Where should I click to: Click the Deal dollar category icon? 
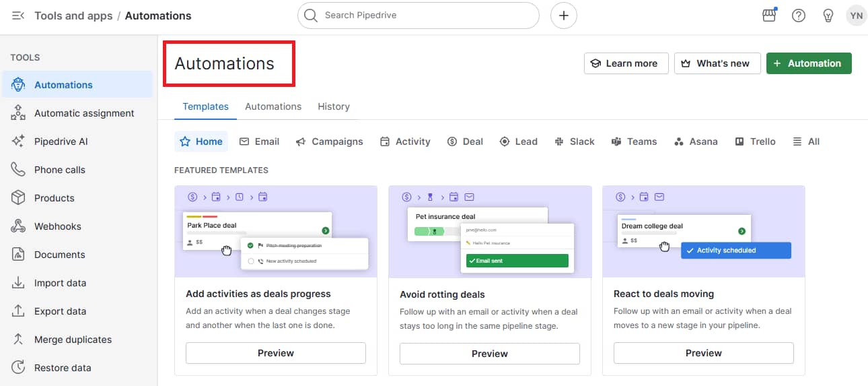452,141
